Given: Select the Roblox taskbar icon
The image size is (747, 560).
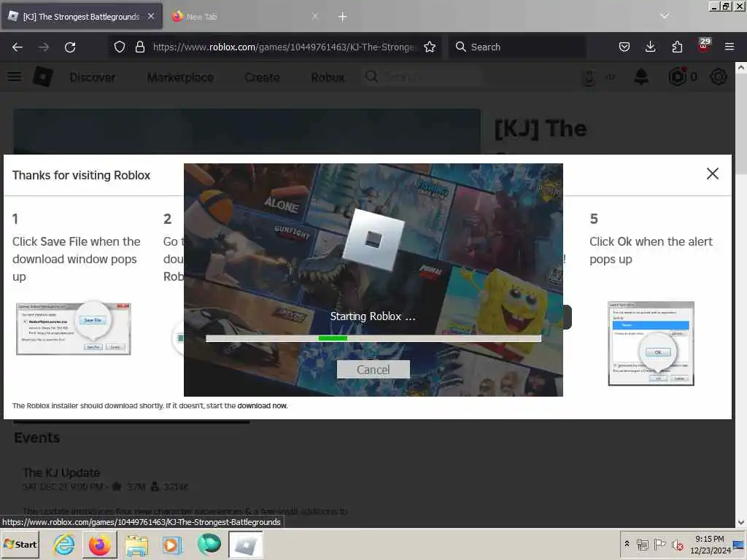Looking at the screenshot, I should [x=246, y=544].
